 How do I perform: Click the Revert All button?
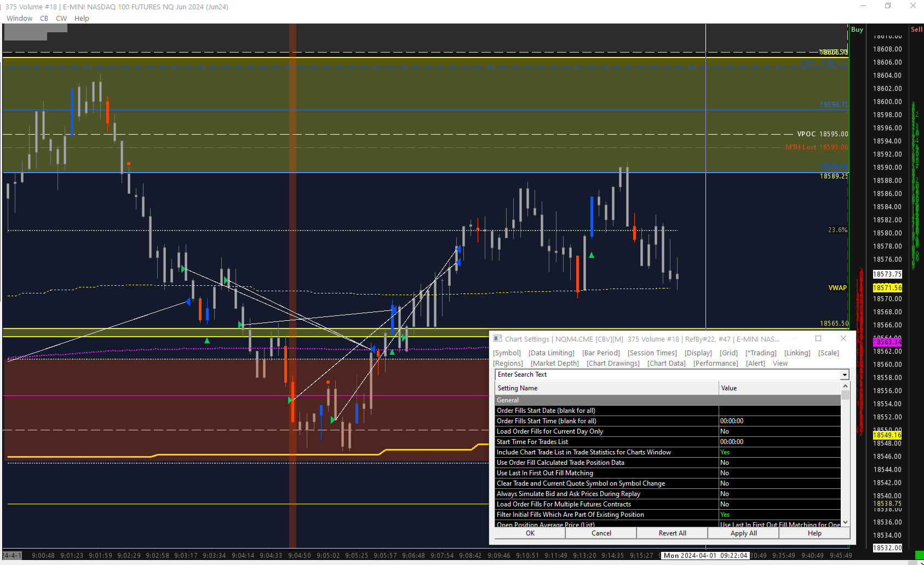[673, 533]
